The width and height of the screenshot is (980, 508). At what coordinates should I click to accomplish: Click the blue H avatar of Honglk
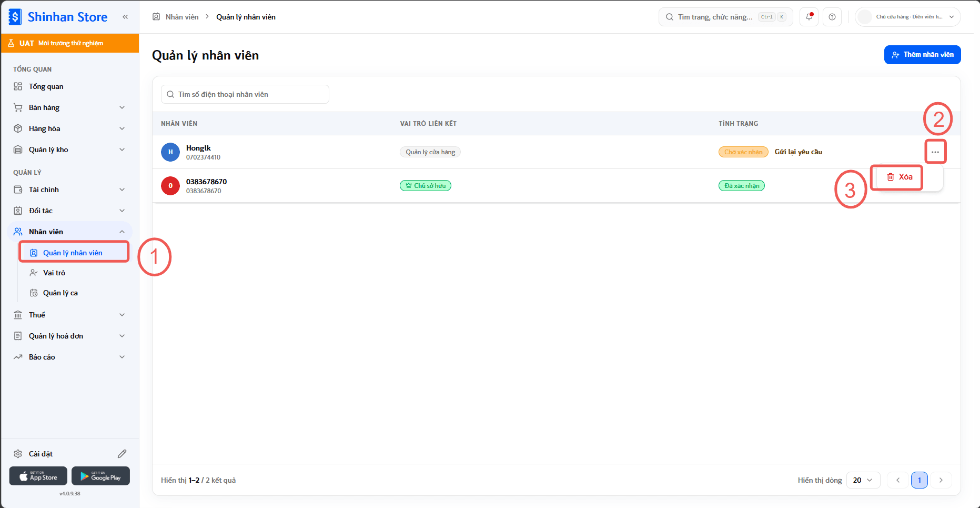[170, 152]
